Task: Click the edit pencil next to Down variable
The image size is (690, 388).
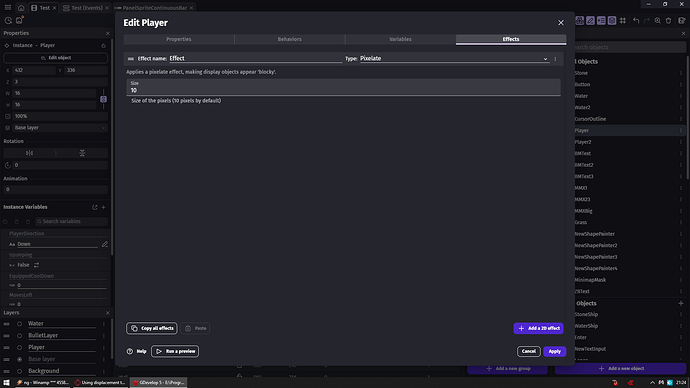Action: click(105, 244)
